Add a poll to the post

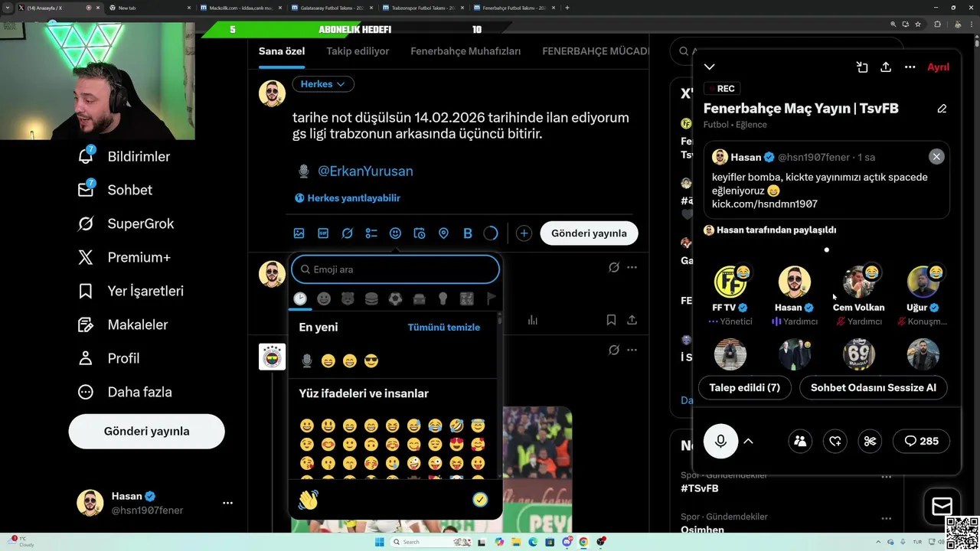coord(371,233)
